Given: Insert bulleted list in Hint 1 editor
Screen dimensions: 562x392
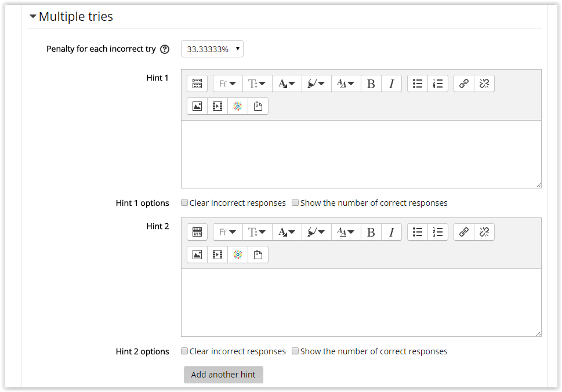Looking at the screenshot, I should [x=418, y=84].
